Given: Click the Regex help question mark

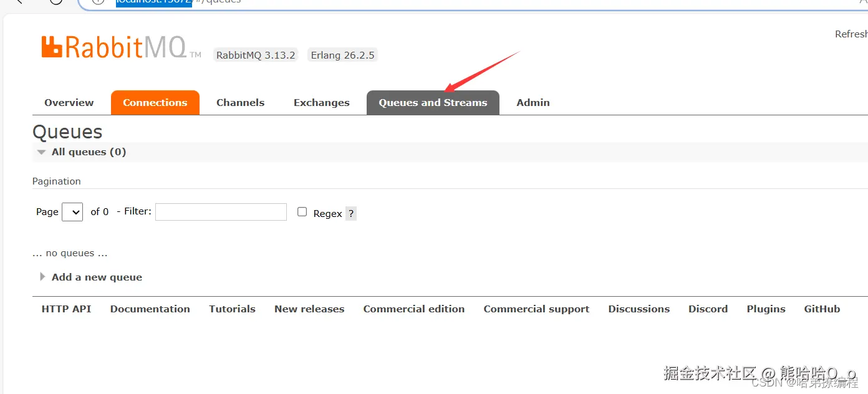Looking at the screenshot, I should (351, 214).
